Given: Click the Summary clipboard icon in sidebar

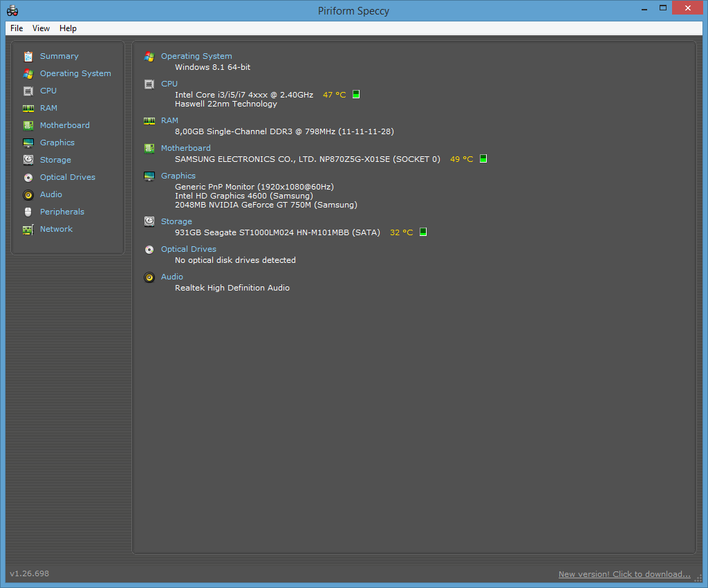Looking at the screenshot, I should click(28, 57).
